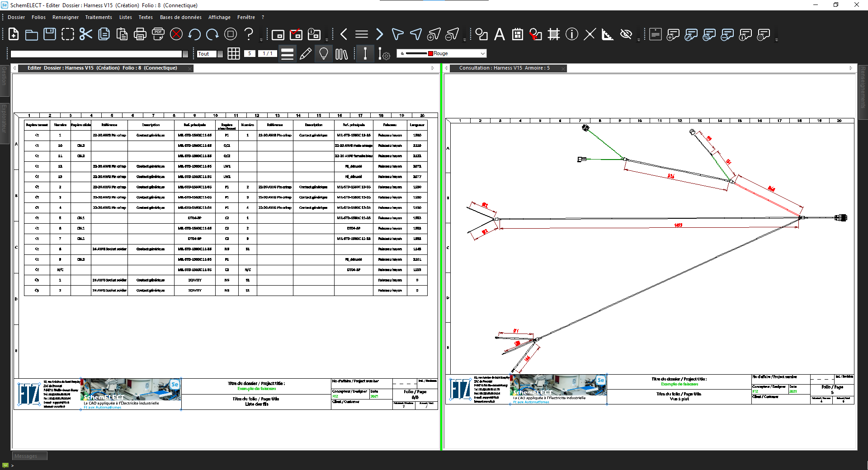Screen dimensions: 868x470
Task: Click the pencil edit icon
Action: (306, 54)
